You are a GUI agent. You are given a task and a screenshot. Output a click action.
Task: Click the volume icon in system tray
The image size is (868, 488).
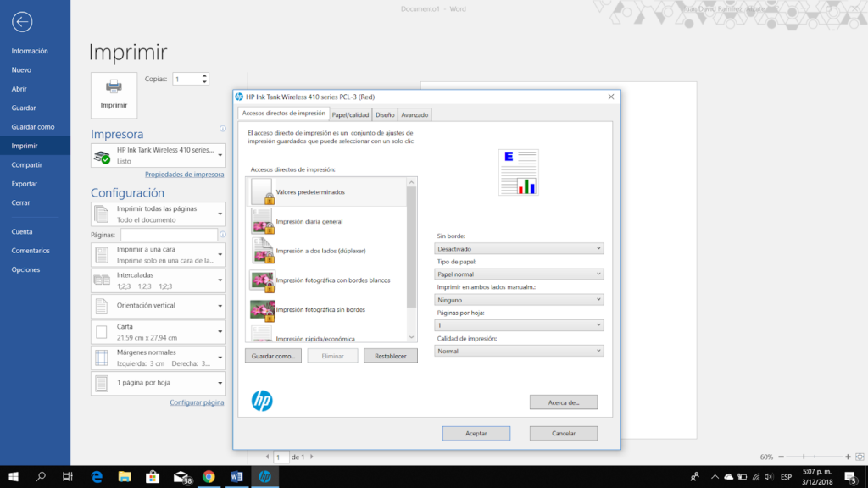(x=769, y=477)
